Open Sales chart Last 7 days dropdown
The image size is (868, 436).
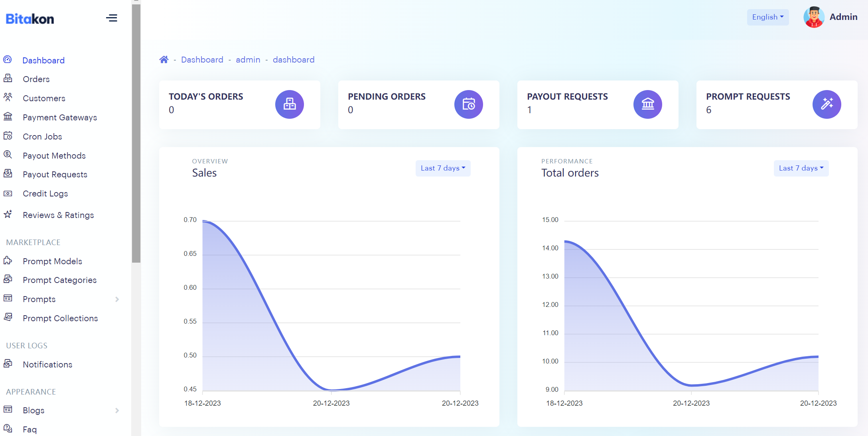443,168
